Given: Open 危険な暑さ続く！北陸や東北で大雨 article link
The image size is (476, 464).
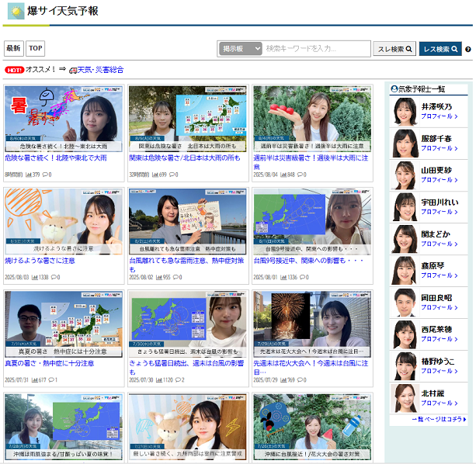Looking at the screenshot, I should [56, 158].
